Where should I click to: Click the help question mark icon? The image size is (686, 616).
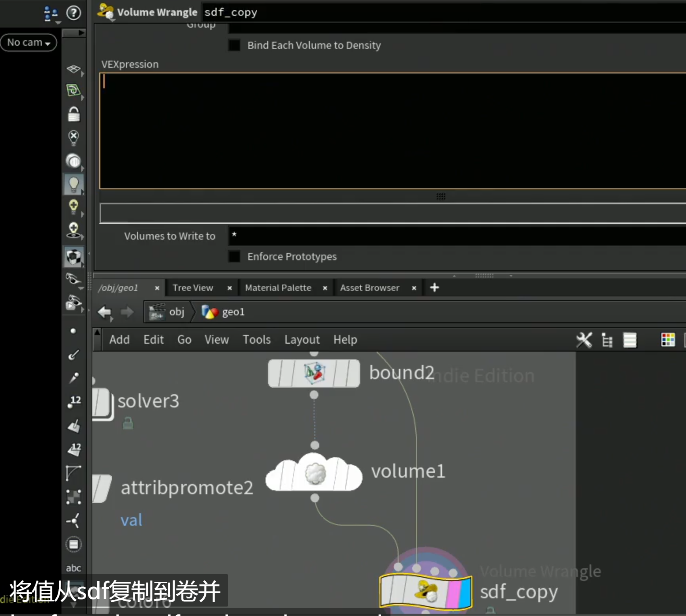point(73,13)
